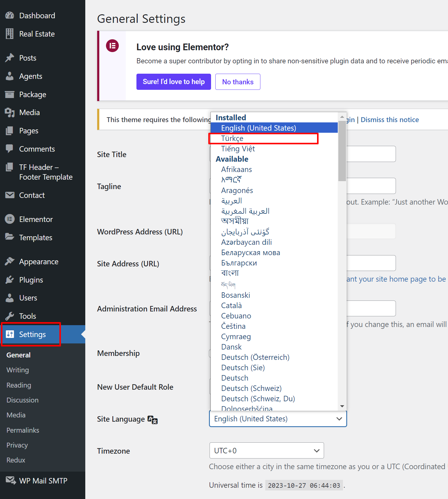The width and height of the screenshot is (448, 499).
Task: Click the Package archive icon
Action: (10, 94)
